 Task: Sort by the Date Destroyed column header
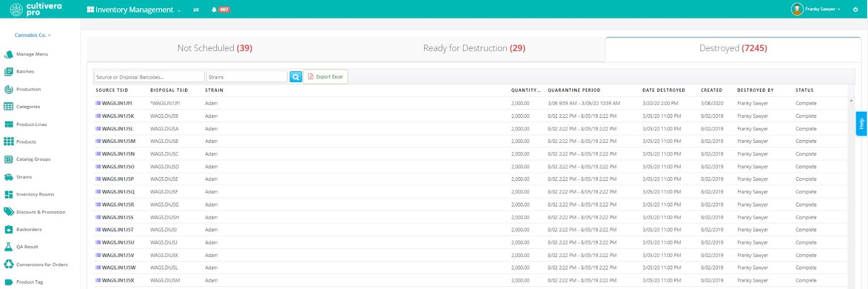tap(664, 90)
